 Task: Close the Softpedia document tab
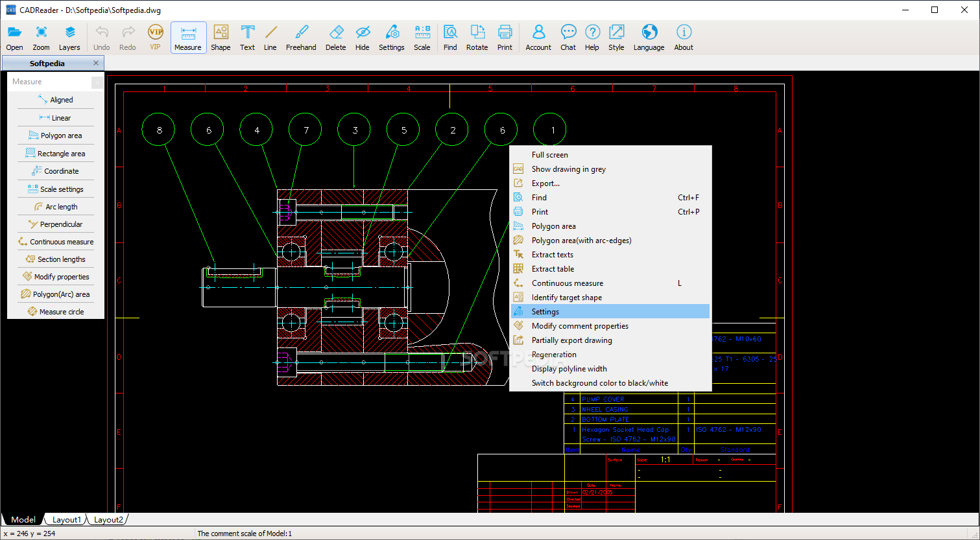[96, 63]
